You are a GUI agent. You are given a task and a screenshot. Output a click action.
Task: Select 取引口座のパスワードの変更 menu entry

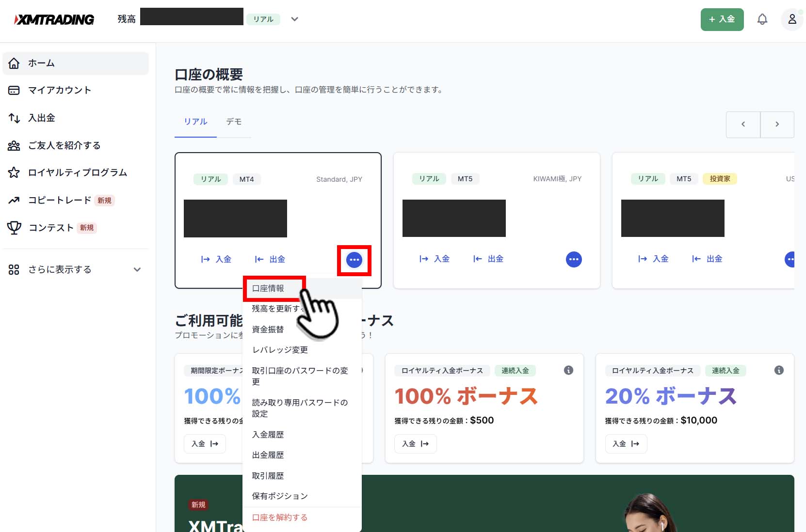tap(302, 376)
